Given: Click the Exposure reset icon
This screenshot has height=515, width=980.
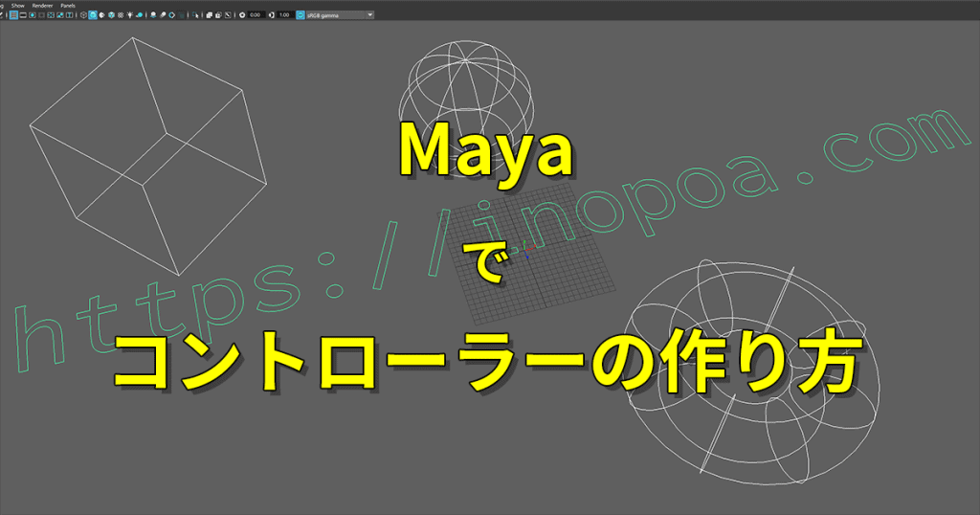Looking at the screenshot, I should click(x=242, y=15).
